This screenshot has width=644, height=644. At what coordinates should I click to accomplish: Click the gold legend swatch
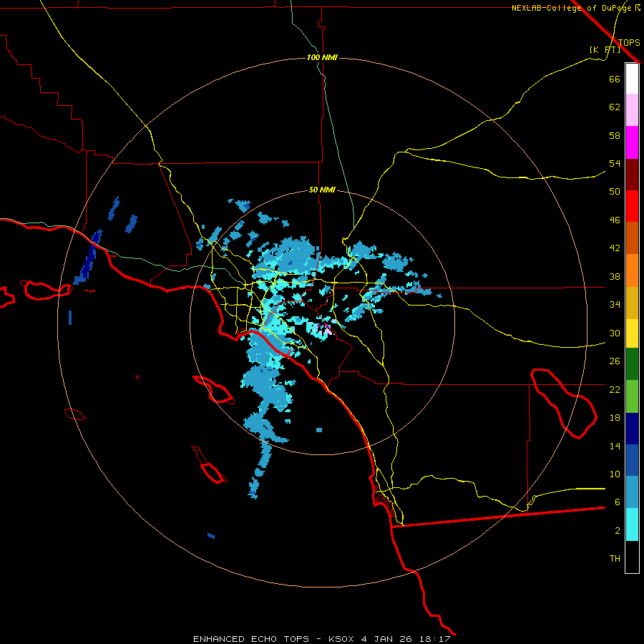point(632,303)
